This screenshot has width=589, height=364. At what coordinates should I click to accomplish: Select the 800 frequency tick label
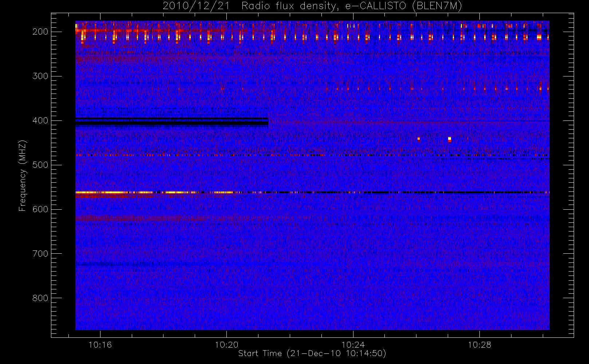pos(40,298)
